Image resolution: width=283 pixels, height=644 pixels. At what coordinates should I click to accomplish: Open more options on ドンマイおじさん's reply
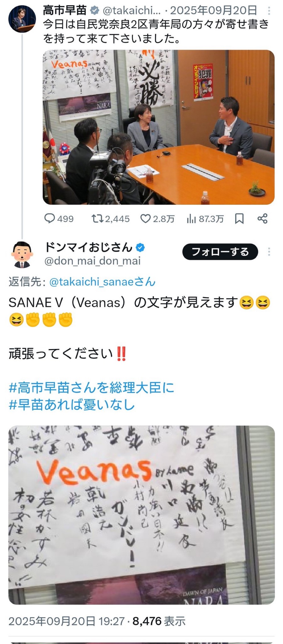(269, 252)
